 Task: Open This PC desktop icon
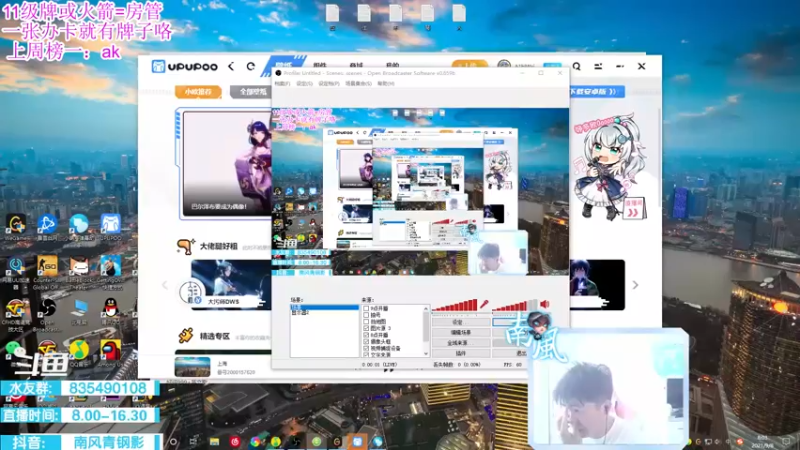click(x=79, y=308)
